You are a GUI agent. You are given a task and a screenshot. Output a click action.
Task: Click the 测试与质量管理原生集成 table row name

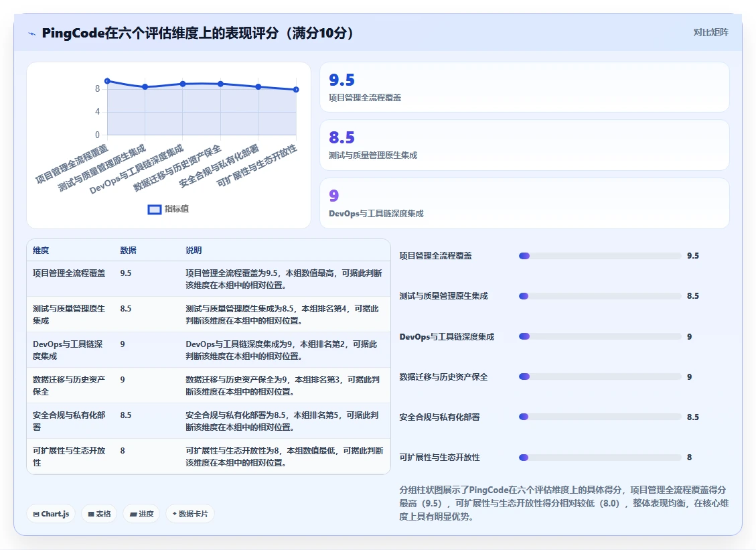coord(69,315)
